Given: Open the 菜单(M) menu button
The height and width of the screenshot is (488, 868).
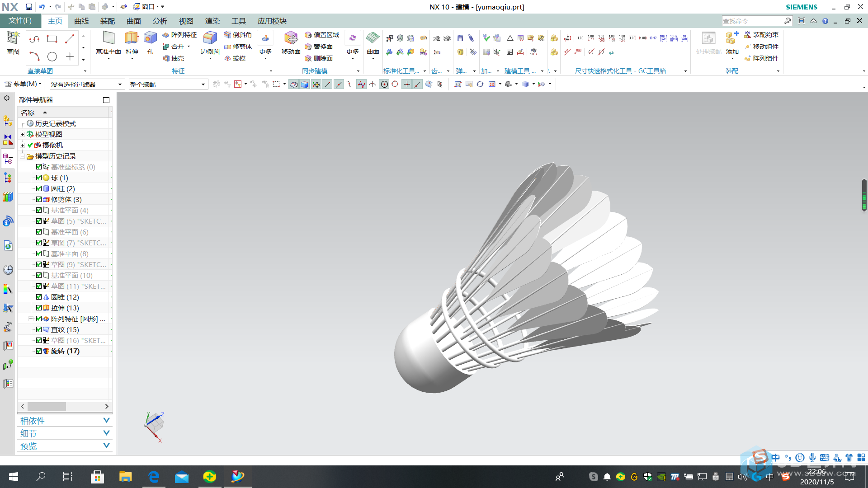Looking at the screenshot, I should [x=23, y=84].
